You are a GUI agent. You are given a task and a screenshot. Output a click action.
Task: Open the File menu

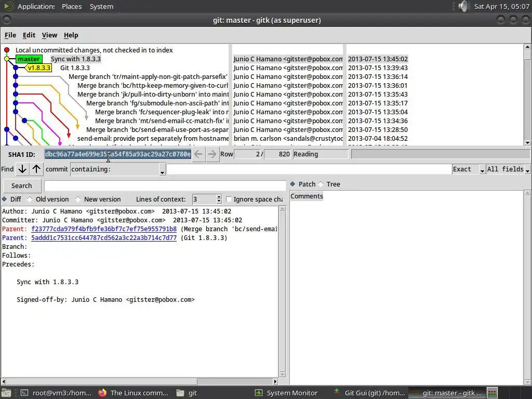[10, 35]
